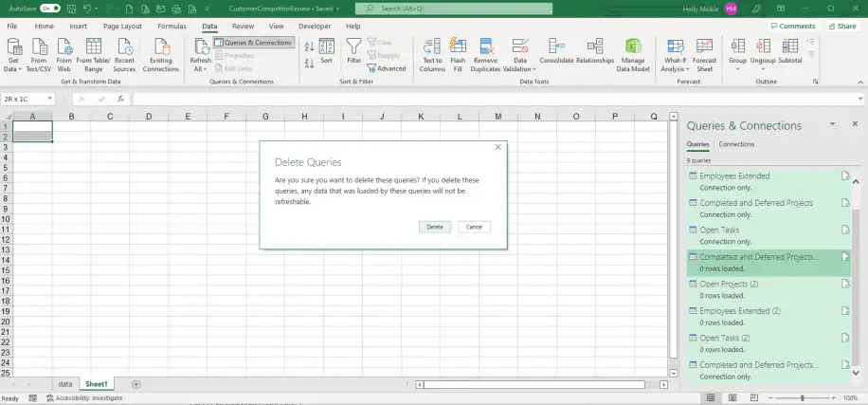This screenshot has height=405, width=868.
Task: Switch to the Connections tab in the pane
Action: coord(736,144)
